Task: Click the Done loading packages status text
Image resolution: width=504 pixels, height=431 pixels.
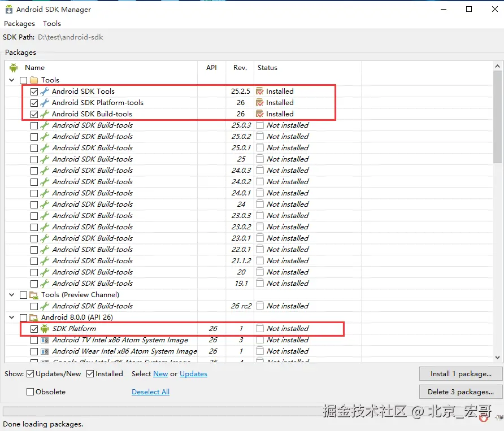Action: [x=43, y=424]
